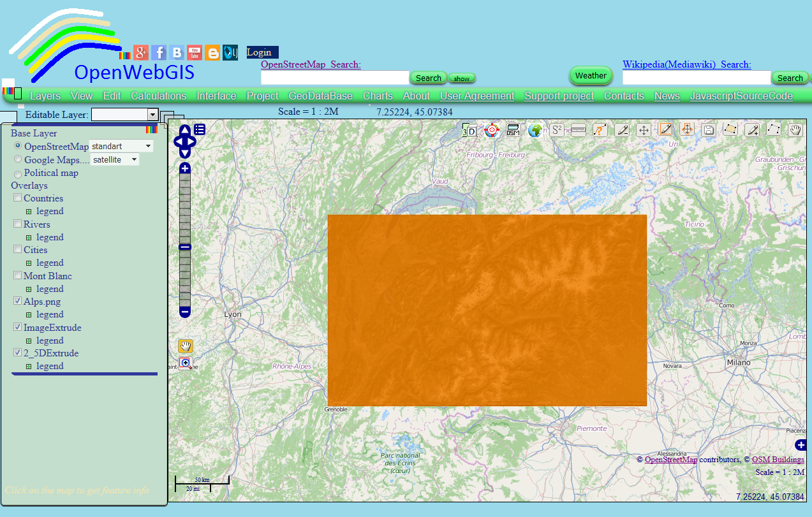Screen dimensions: 812x517
Task: Click the Weather button
Action: 591,75
